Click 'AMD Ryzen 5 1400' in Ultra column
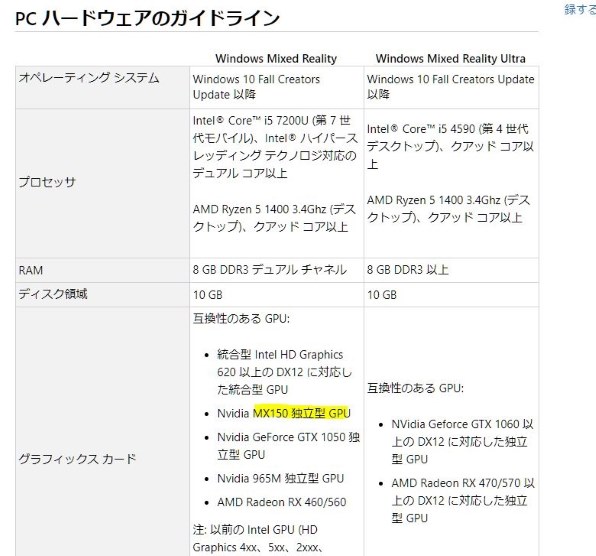596x556 pixels. point(449,209)
